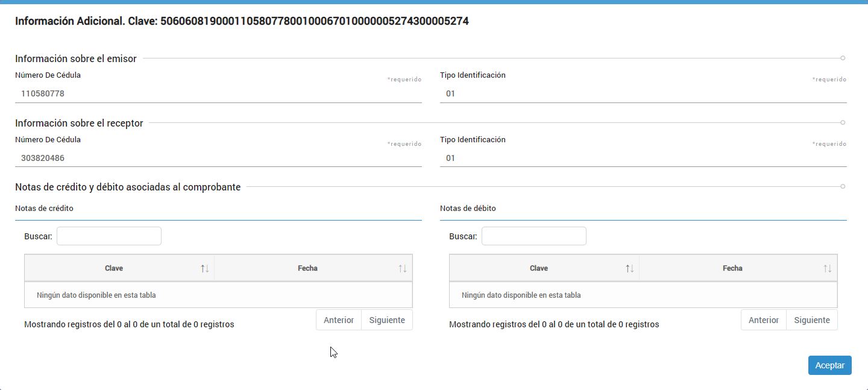Sort debit notes by Clave arrows icon
This screenshot has width=868, height=390.
tap(630, 268)
